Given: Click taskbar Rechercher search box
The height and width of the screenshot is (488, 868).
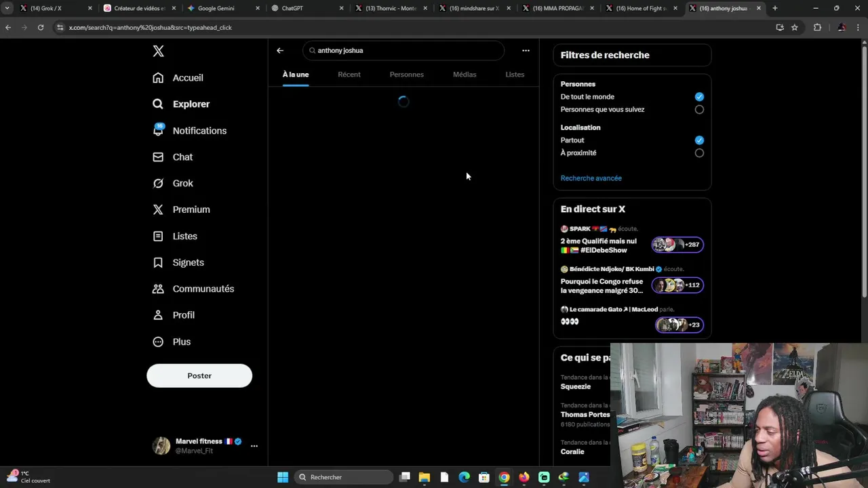Looking at the screenshot, I should [x=344, y=477].
